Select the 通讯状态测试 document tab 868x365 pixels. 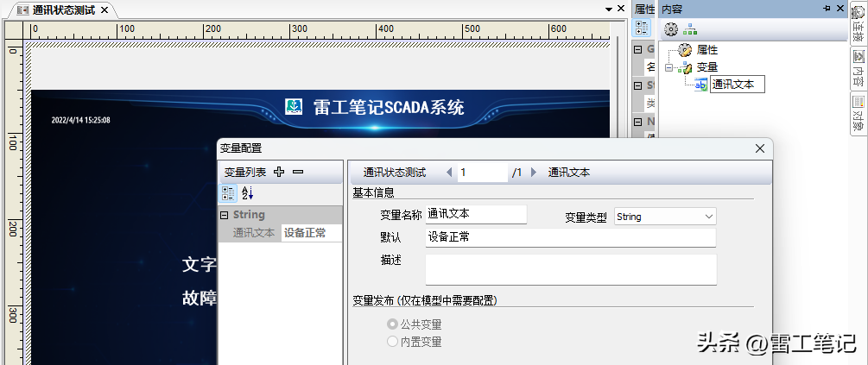tap(63, 9)
